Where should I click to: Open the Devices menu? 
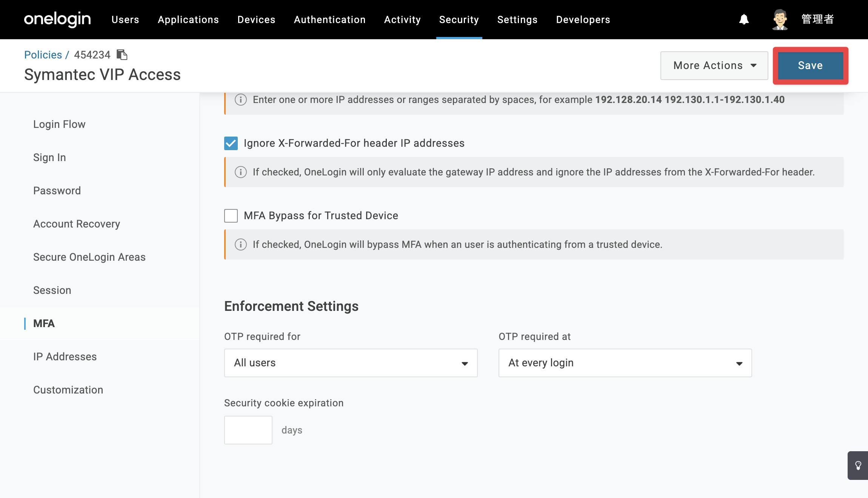256,20
